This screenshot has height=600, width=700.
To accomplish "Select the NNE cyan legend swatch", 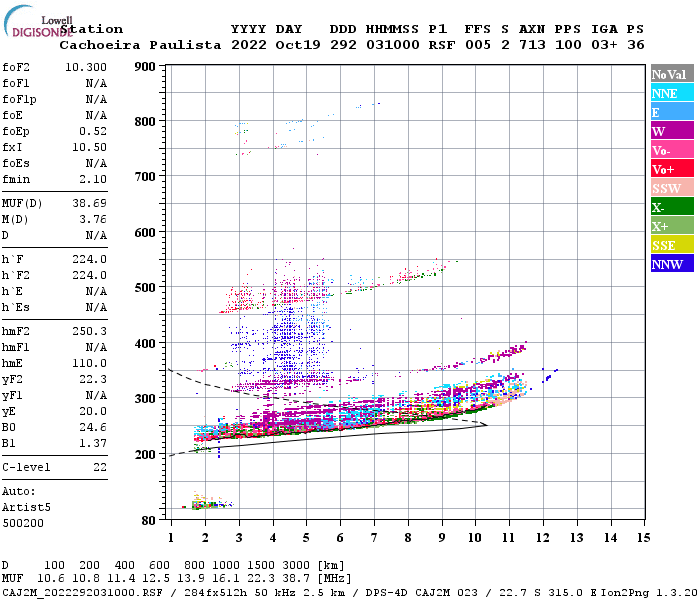I will (x=672, y=93).
